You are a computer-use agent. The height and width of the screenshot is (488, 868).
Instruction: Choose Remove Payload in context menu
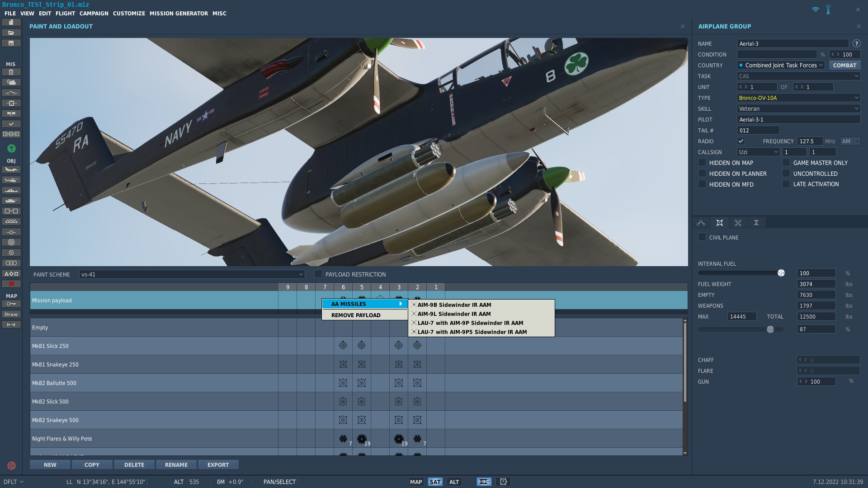tap(356, 315)
